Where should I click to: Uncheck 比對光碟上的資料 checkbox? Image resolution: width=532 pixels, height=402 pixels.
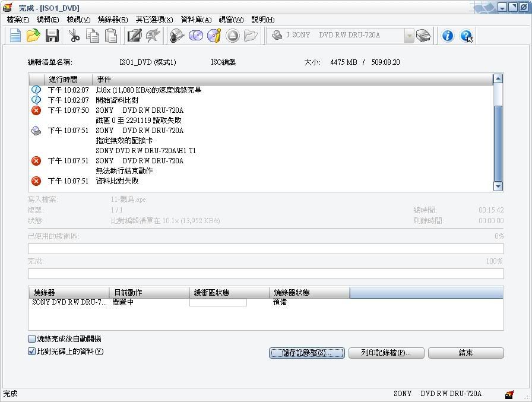31,352
